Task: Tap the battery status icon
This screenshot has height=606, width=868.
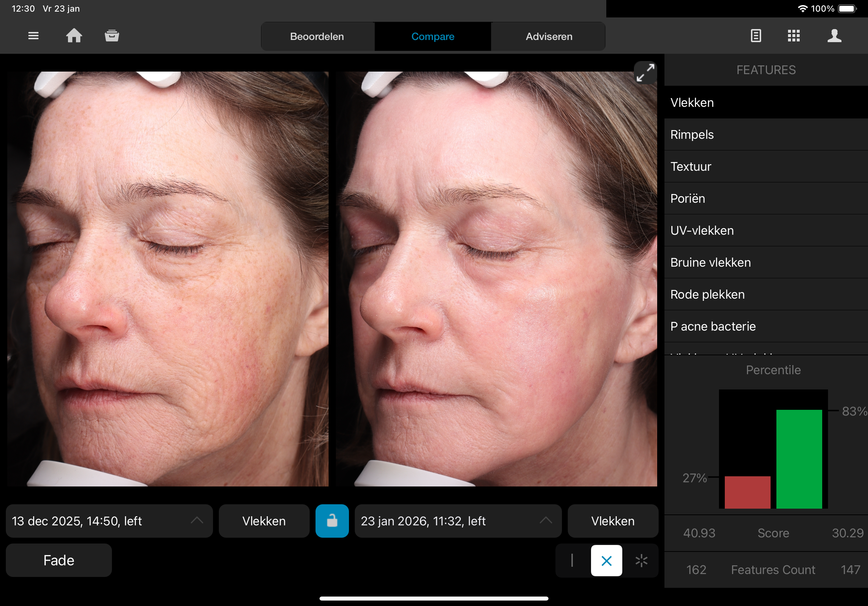Action: (x=848, y=8)
